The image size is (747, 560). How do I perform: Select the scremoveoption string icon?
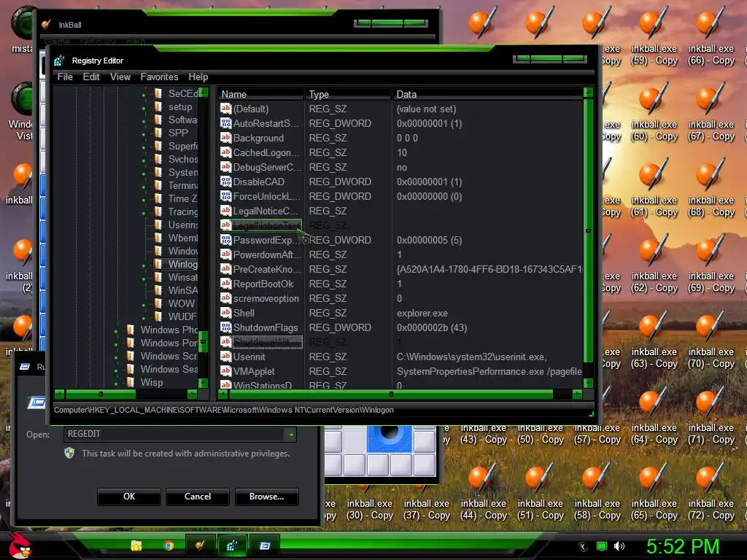[x=226, y=298]
